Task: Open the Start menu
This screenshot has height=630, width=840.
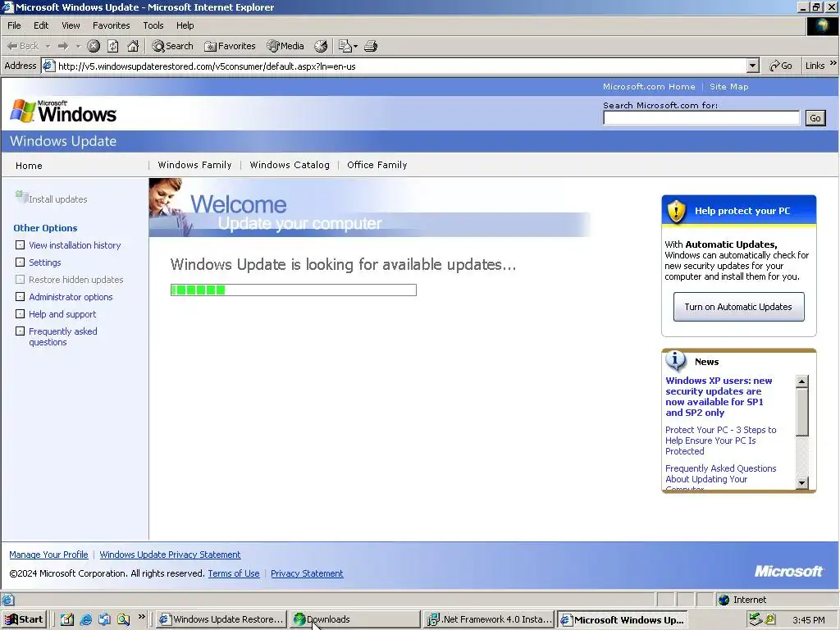Action: [x=24, y=619]
